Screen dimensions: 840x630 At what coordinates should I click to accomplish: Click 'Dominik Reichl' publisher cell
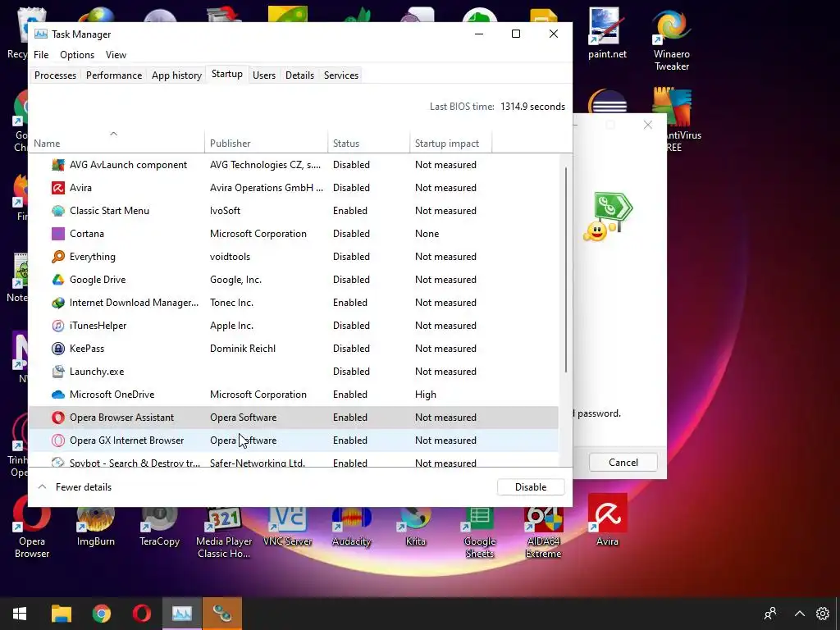coord(243,349)
